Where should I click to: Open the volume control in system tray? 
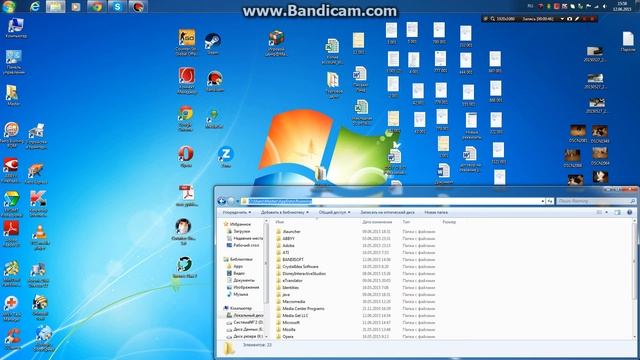[x=604, y=7]
